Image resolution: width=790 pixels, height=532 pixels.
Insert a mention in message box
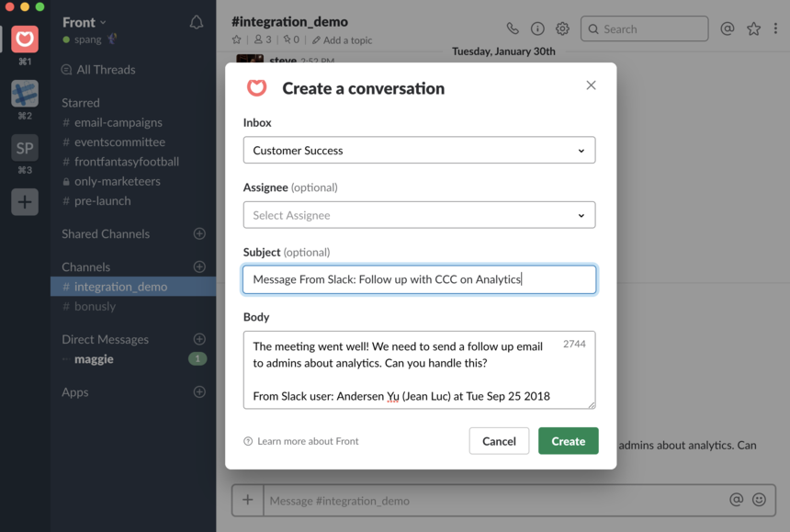point(736,500)
